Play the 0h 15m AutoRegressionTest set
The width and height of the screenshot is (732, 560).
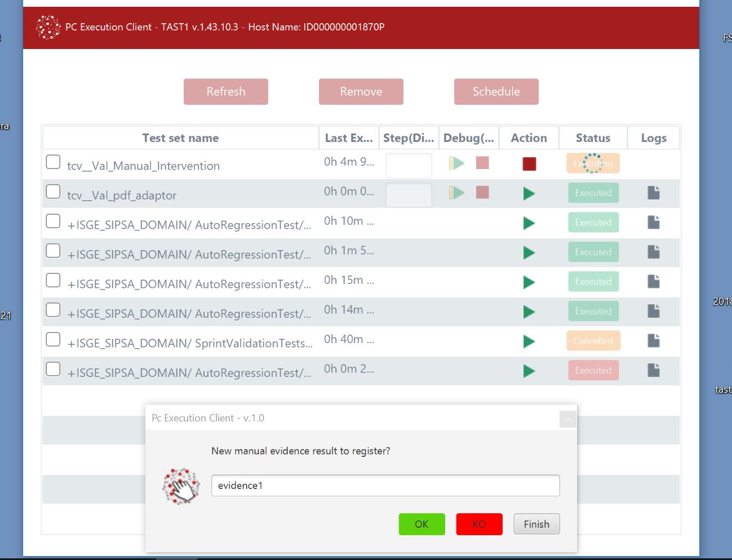529,282
